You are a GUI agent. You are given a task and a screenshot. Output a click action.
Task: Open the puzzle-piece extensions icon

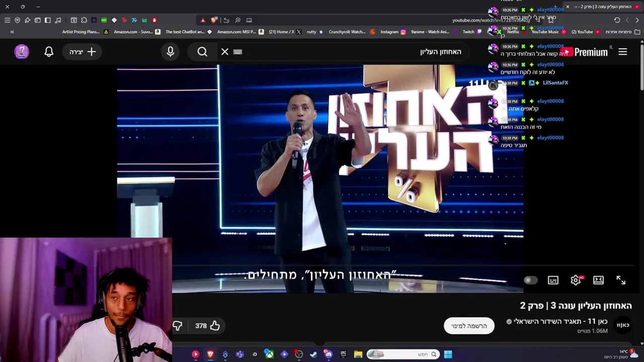(84, 20)
